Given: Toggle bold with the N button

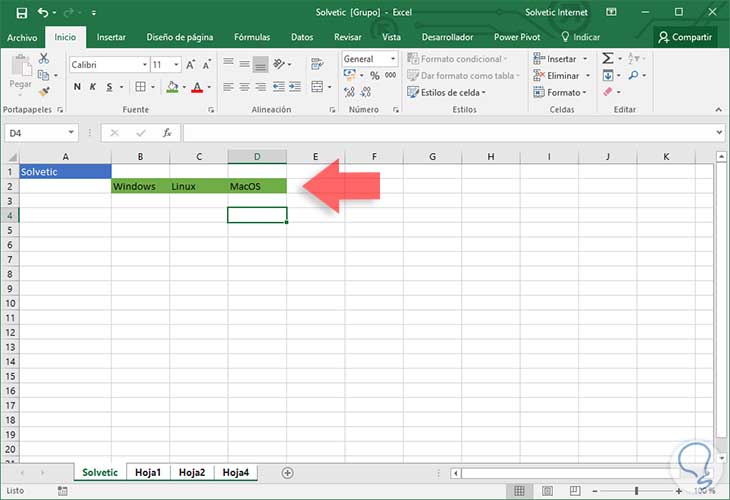Looking at the screenshot, I should point(77,87).
